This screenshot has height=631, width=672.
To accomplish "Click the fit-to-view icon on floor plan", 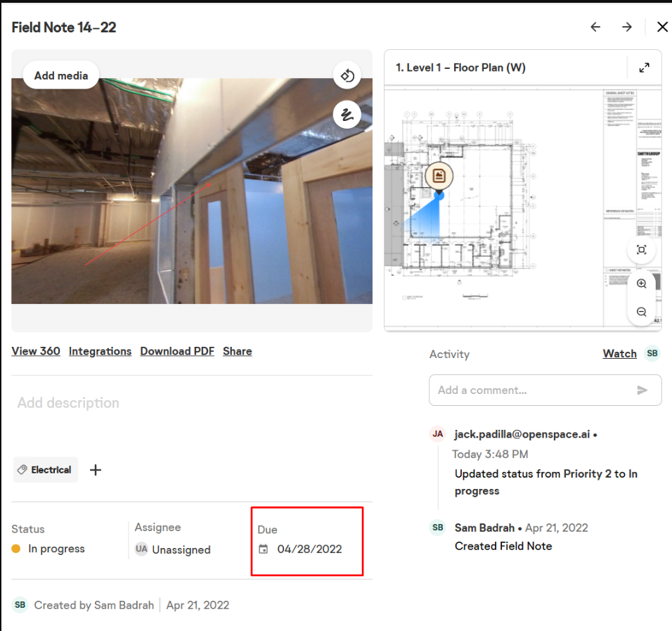I will coord(641,250).
